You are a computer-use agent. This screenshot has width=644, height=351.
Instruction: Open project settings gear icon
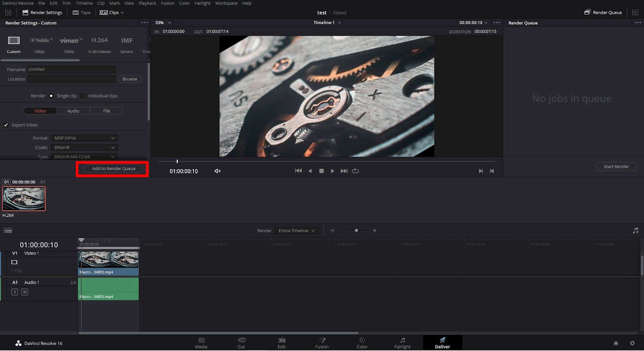coord(632,343)
